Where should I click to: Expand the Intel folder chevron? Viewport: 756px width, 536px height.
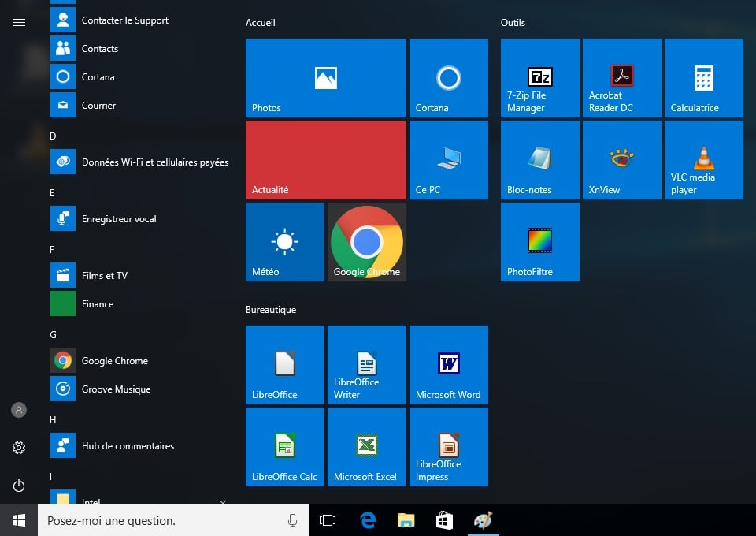tap(223, 502)
